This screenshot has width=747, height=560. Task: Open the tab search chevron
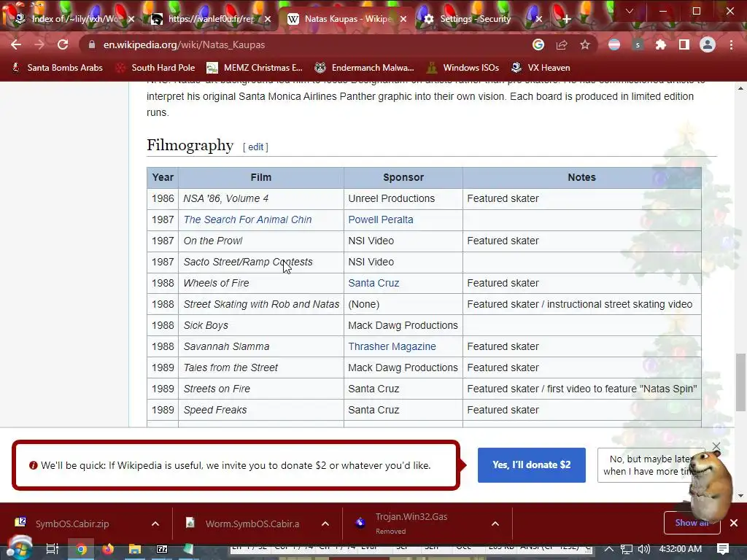point(630,11)
